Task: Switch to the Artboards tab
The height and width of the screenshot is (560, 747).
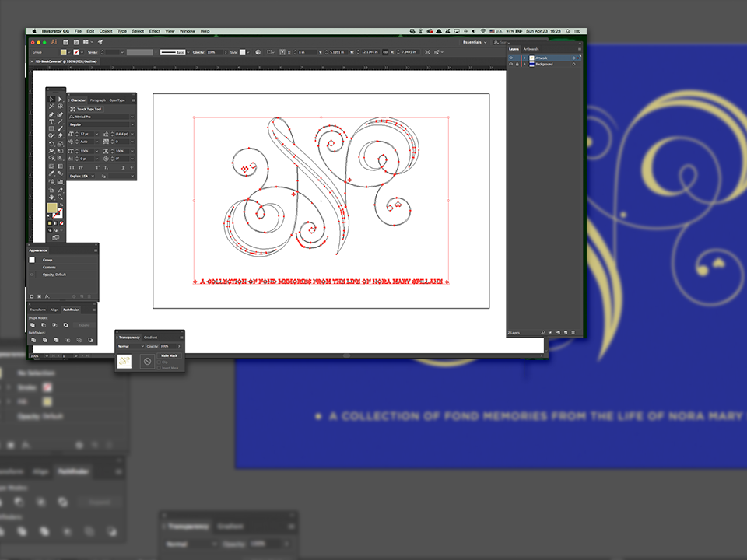Action: [531, 49]
